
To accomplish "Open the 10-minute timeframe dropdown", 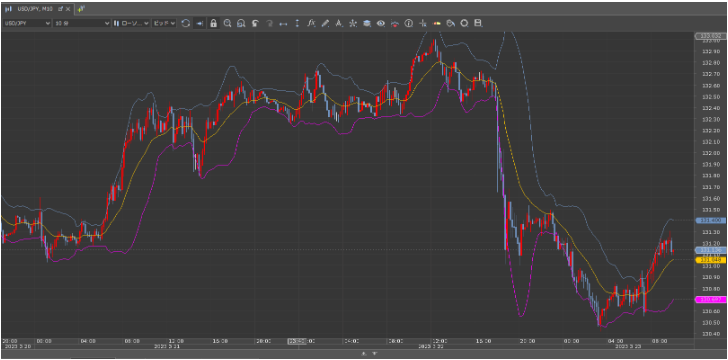I will pyautogui.click(x=82, y=23).
